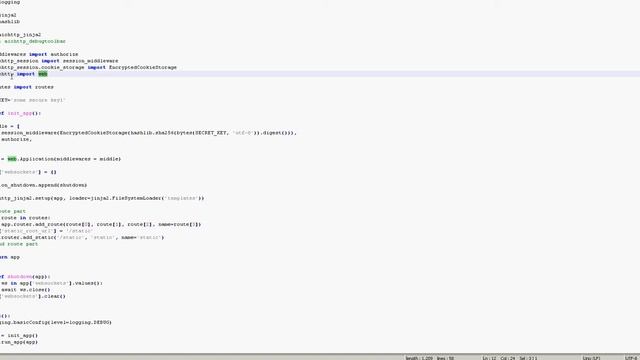Click the 'authorize,' list entry line
The image size is (640, 360).
[x=16, y=139]
